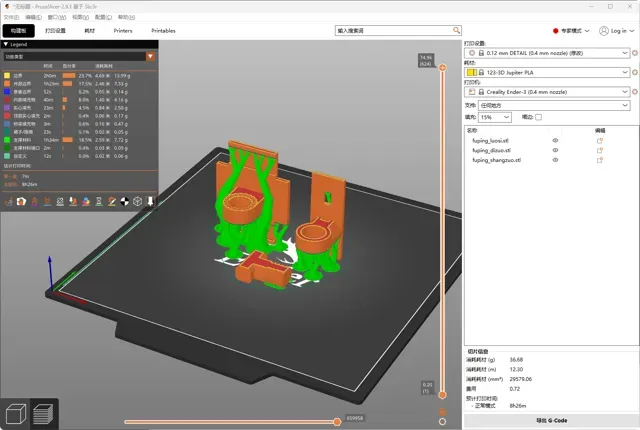
Task: Open the 123-3D Jupiter PLA filament dropdown
Action: [x=547, y=72]
